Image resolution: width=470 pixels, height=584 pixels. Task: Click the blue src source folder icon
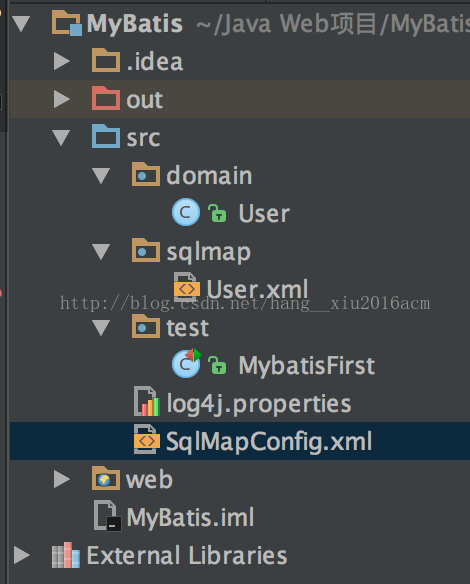coord(106,136)
